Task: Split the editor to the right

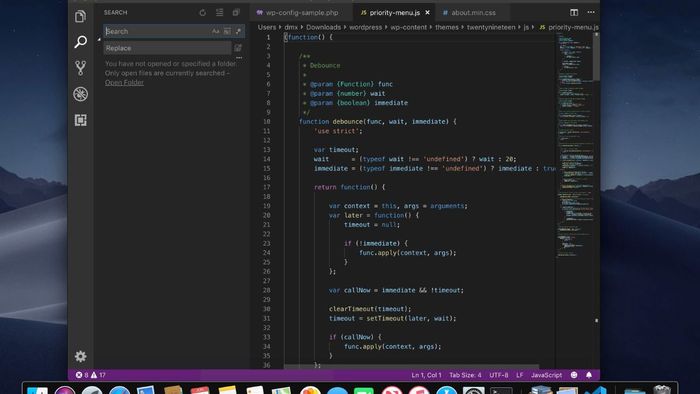Action: [x=574, y=12]
